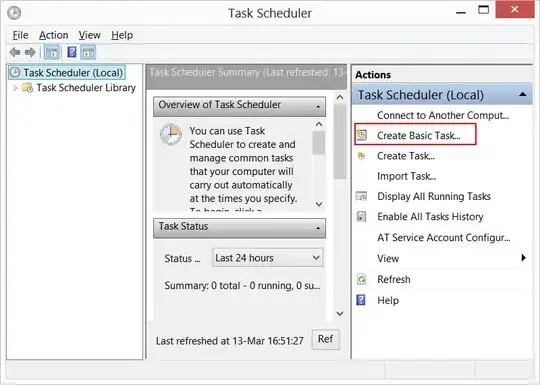Open the Action menu
This screenshot has height=385, width=540.
pyautogui.click(x=53, y=35)
